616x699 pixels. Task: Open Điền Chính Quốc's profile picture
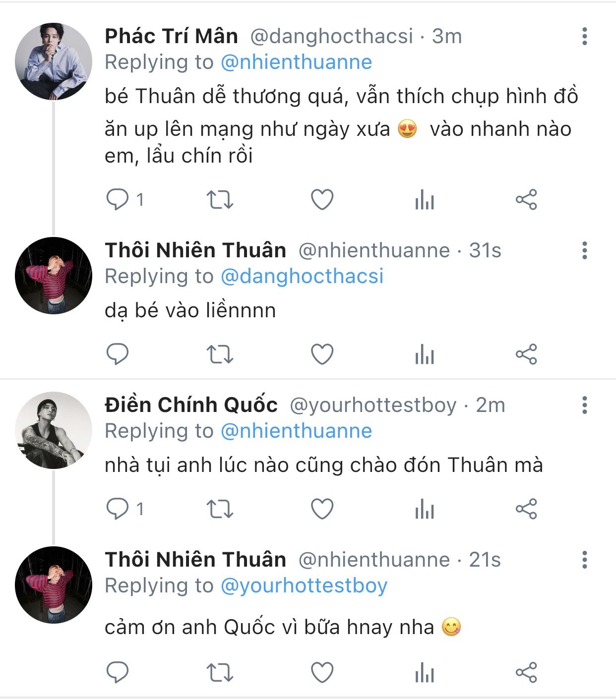click(54, 430)
